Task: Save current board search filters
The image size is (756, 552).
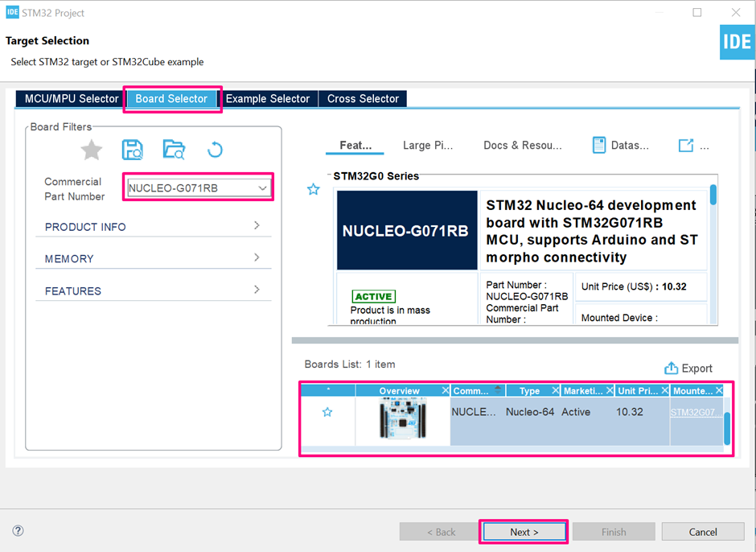Action: pos(132,150)
